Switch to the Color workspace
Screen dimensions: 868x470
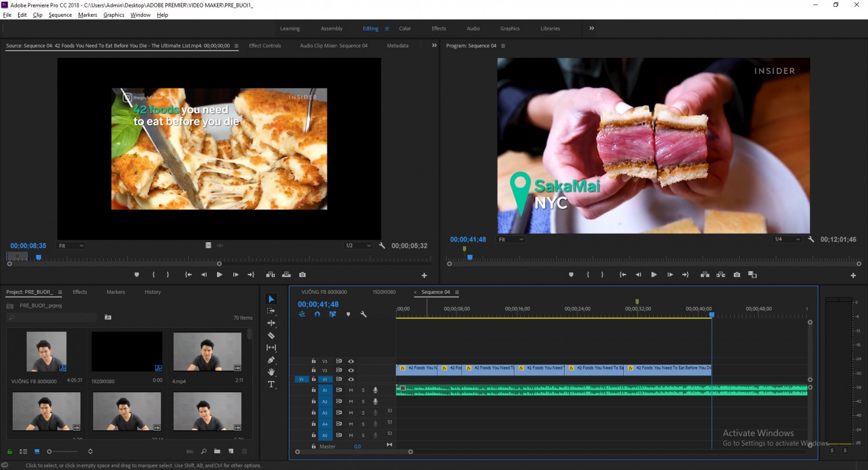tap(405, 28)
